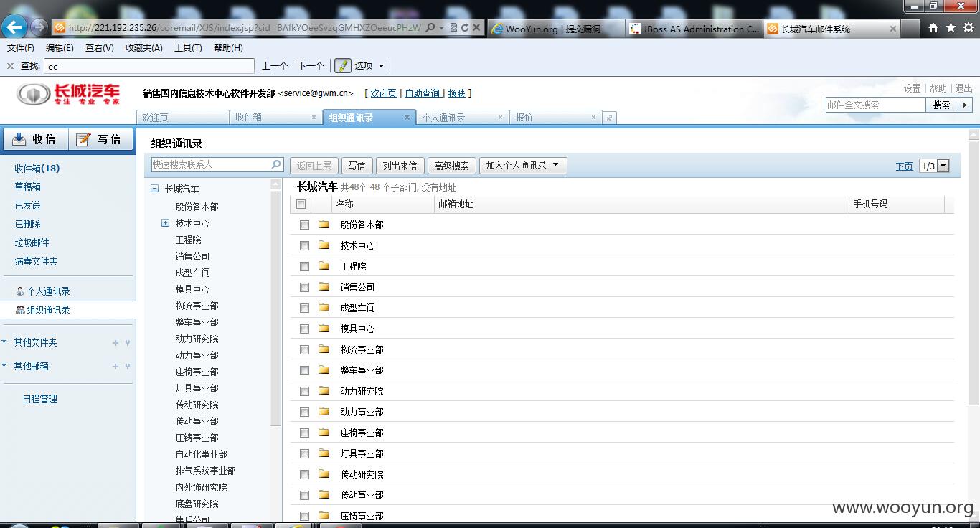Open the address bar search dropdown arrow
Screen dimensions: 980x528
(x=441, y=27)
